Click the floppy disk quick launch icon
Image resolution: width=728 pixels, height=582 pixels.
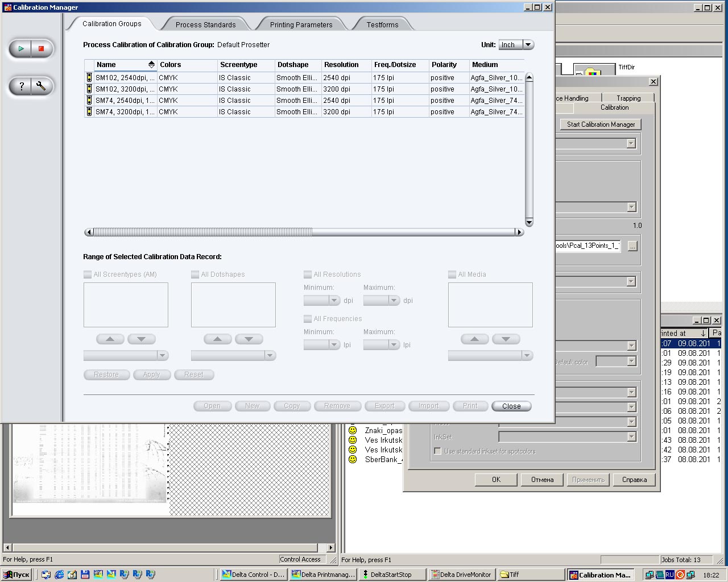85,575
